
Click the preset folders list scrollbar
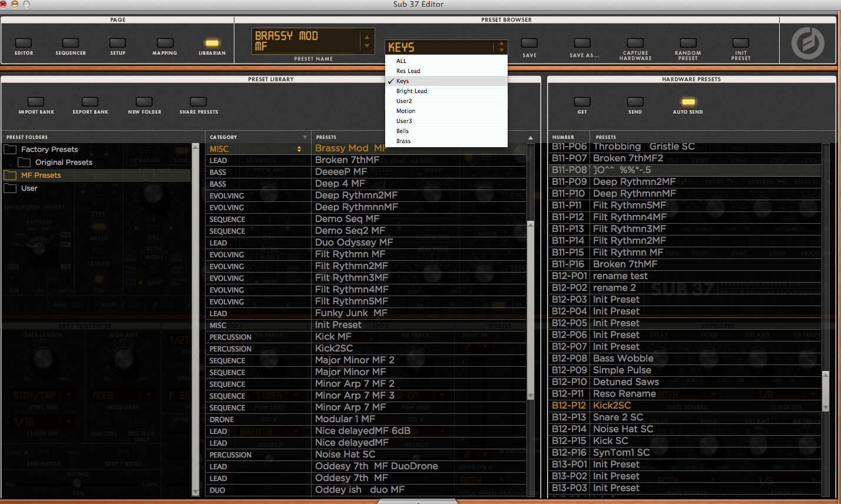pos(196,320)
